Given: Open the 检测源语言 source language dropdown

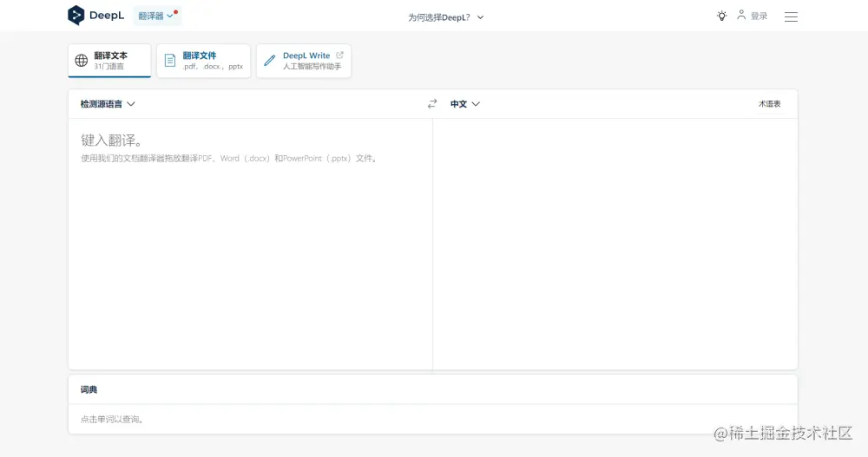Looking at the screenshot, I should click(x=108, y=104).
